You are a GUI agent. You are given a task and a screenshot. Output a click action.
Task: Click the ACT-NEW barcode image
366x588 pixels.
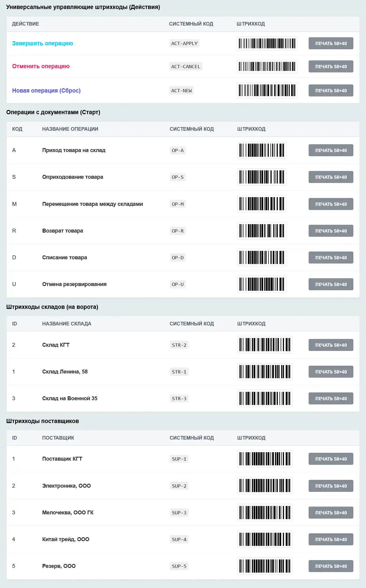[267, 90]
